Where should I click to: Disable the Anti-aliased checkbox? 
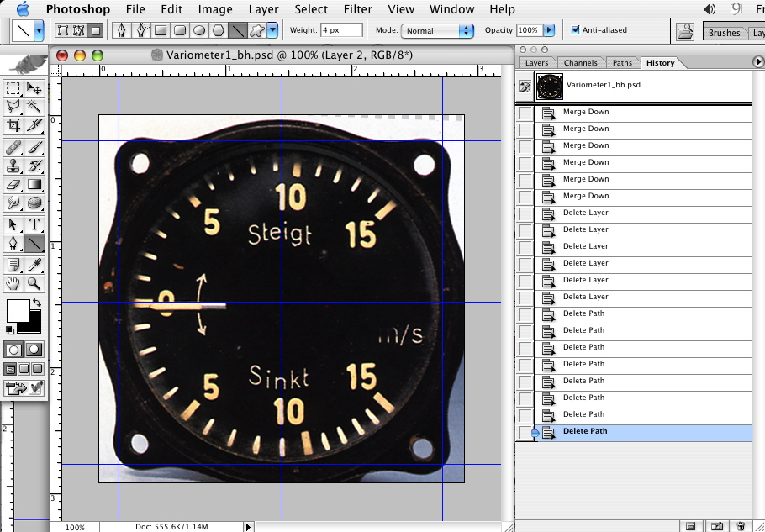pos(575,30)
